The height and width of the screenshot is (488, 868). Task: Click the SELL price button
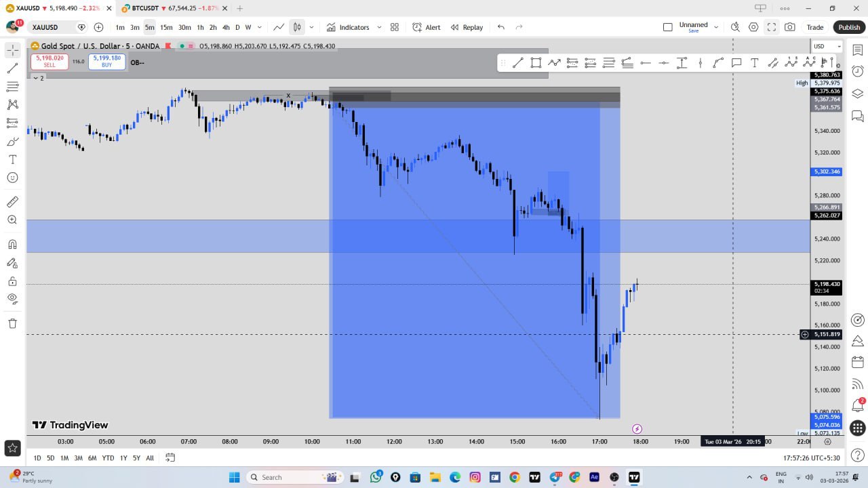tap(50, 61)
